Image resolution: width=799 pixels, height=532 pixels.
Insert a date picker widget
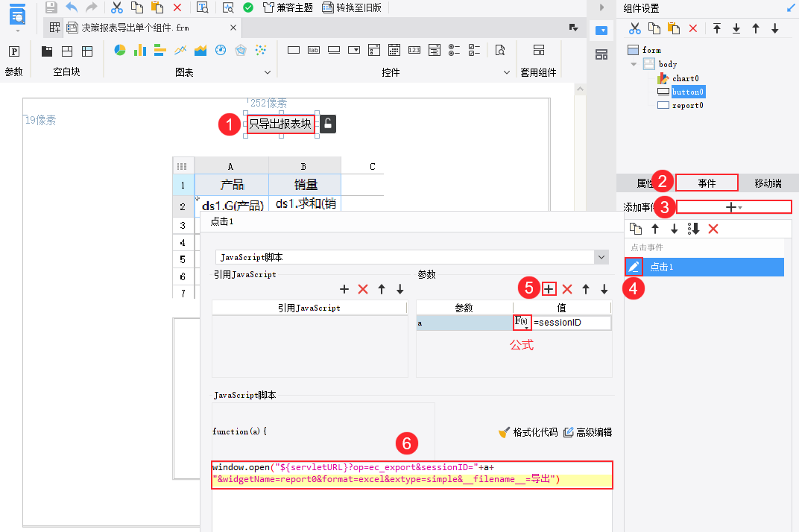[x=394, y=50]
